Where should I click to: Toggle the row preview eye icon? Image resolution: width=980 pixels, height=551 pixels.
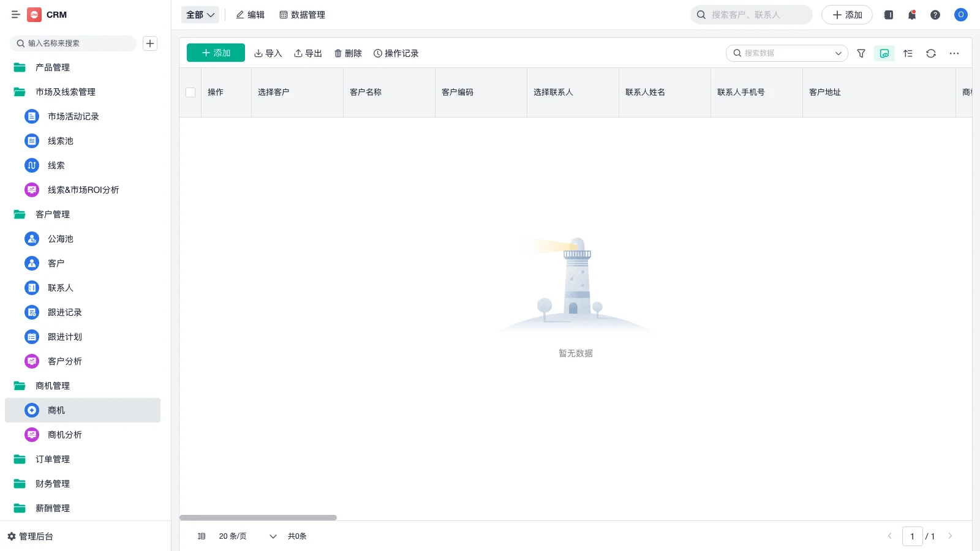884,53
